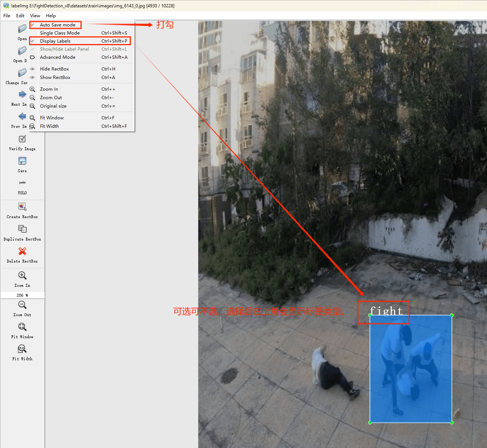Click the Duplicate RectBox toolbar icon
487x448 pixels.
click(22, 229)
